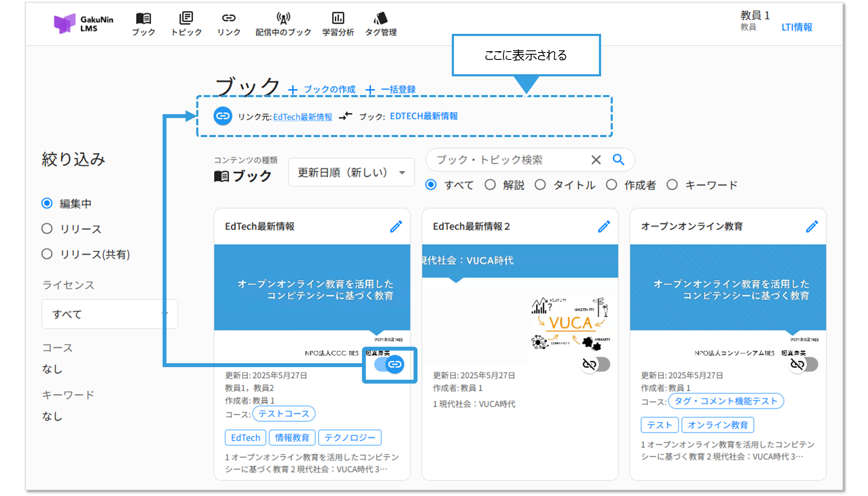Expand the ライセンス すべて dropdown
This screenshot has height=496, width=868.
point(109,314)
